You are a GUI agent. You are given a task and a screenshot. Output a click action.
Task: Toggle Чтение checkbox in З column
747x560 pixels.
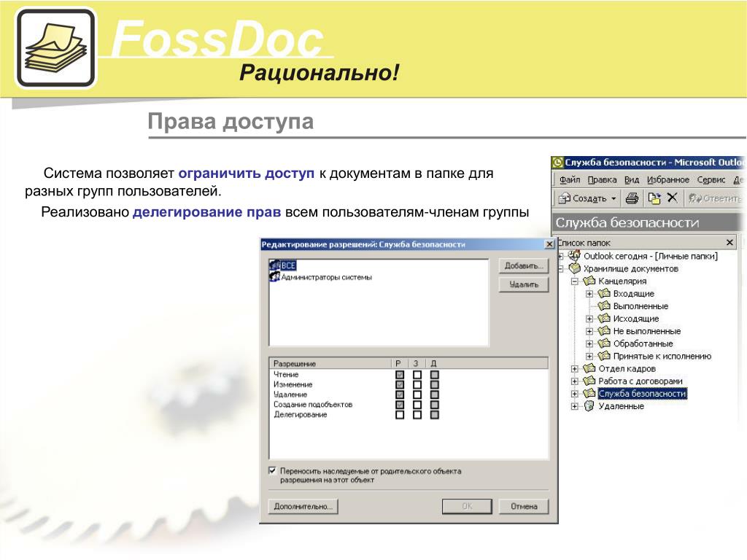coord(417,375)
